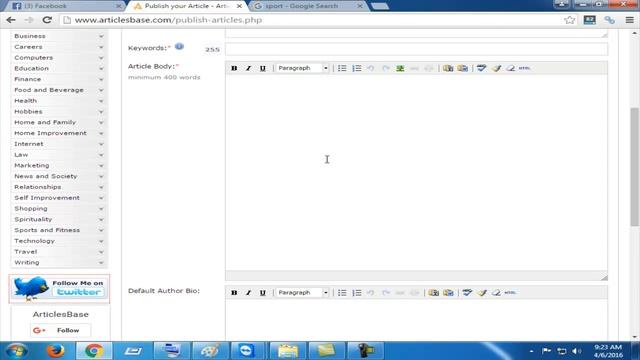Click inside Default Author Bio text area
Viewport: 640px width, 360px height.
click(x=416, y=320)
